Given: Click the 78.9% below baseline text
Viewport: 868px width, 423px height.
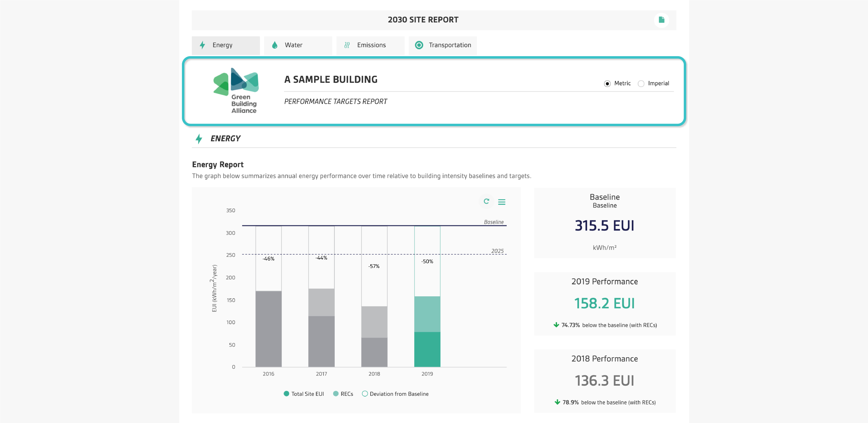Looking at the screenshot, I should [x=609, y=402].
